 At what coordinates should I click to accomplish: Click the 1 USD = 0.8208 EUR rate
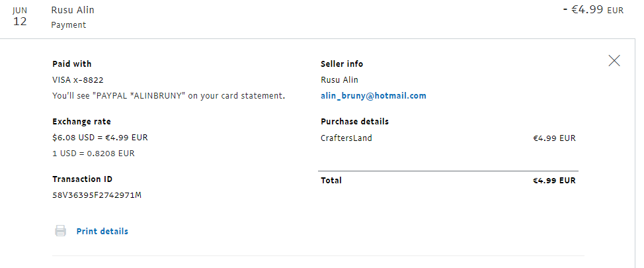click(x=93, y=153)
